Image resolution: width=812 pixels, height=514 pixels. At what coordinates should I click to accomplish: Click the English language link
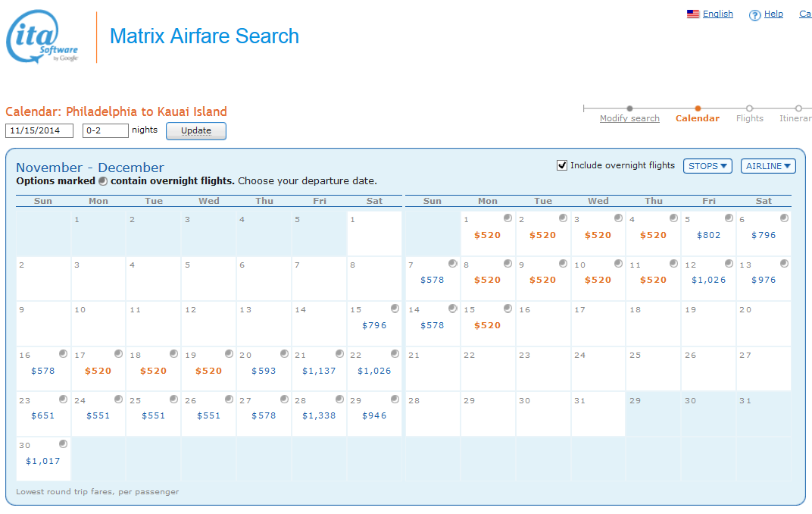(717, 14)
